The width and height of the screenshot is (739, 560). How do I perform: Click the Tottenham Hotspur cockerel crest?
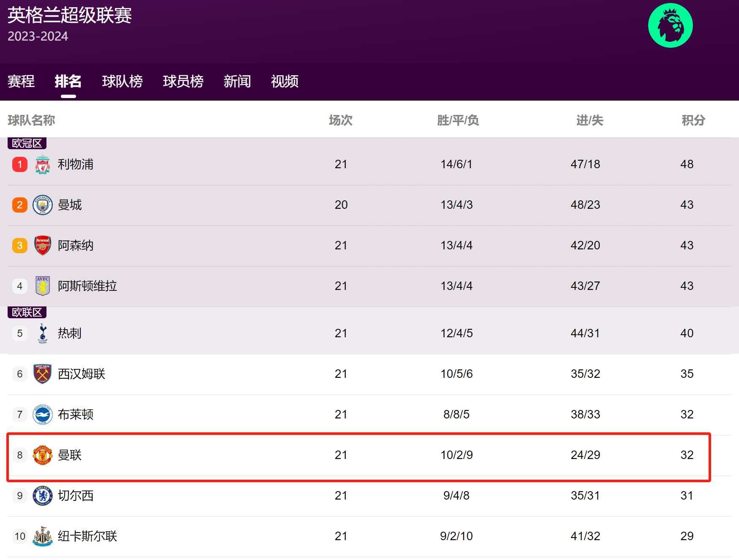43,333
